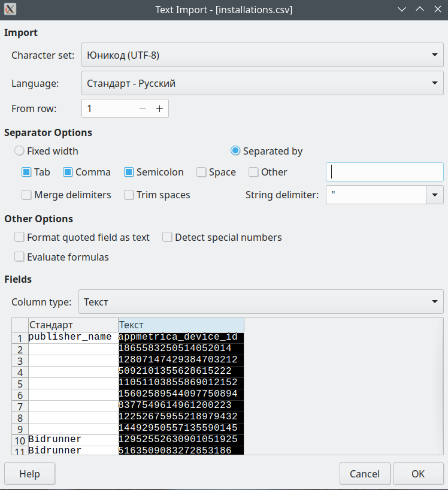The image size is (448, 490).
Task: Open the Character set dropdown
Action: click(x=262, y=55)
